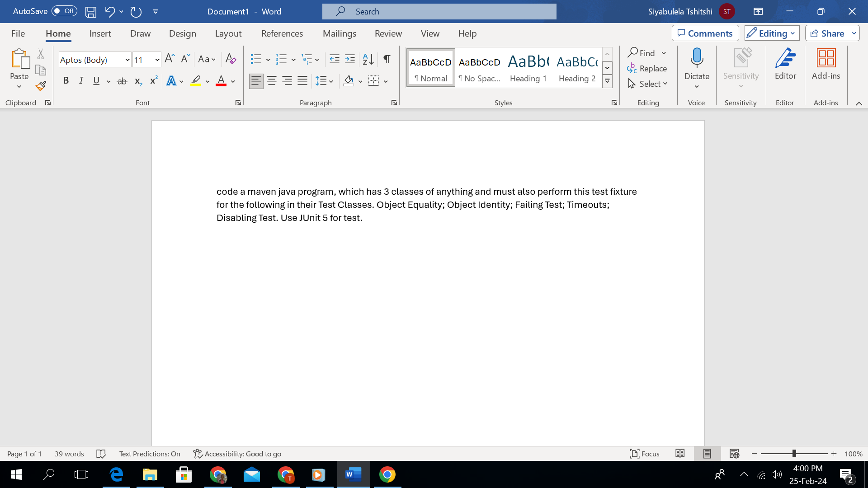Image resolution: width=868 pixels, height=488 pixels.
Task: Open the File tab
Action: pos(18,33)
